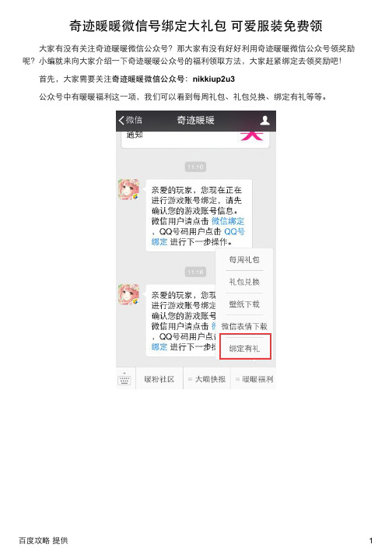392x555 pixels.
Task: Select 礼包兑换 menu entry
Action: [244, 282]
